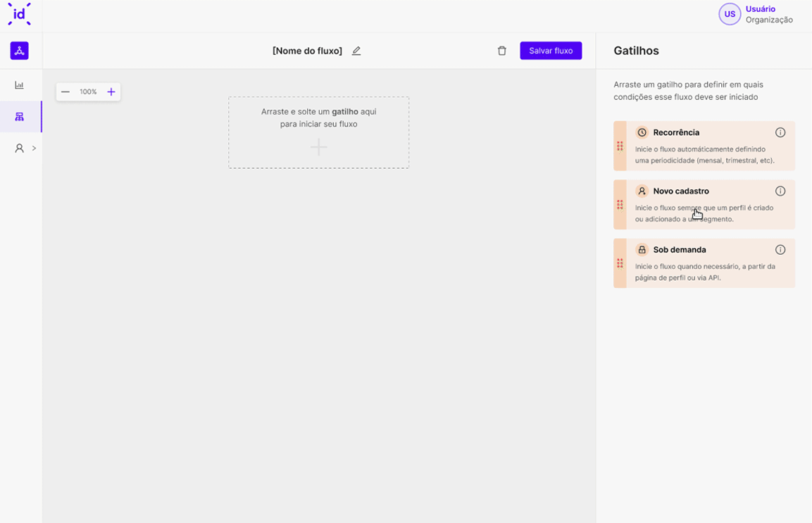Expand the person item using the sidebar chevron
Image resolution: width=812 pixels, height=523 pixels.
click(32, 148)
